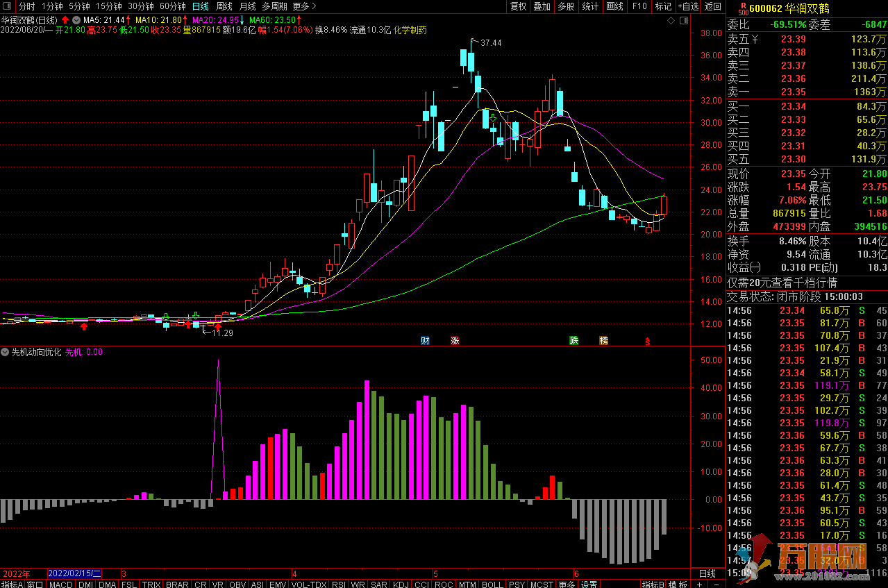The width and height of the screenshot is (888, 588).
Task: Switch to the 指标A tab
Action: point(12,584)
